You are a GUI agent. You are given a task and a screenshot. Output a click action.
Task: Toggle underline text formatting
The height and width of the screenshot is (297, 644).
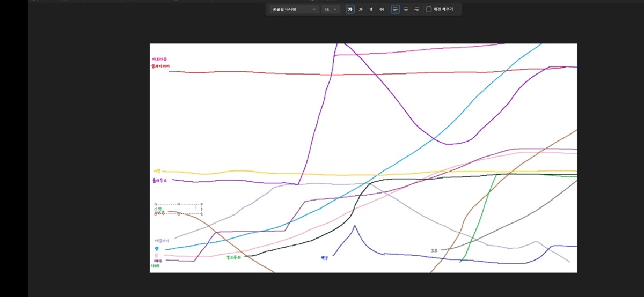point(371,9)
